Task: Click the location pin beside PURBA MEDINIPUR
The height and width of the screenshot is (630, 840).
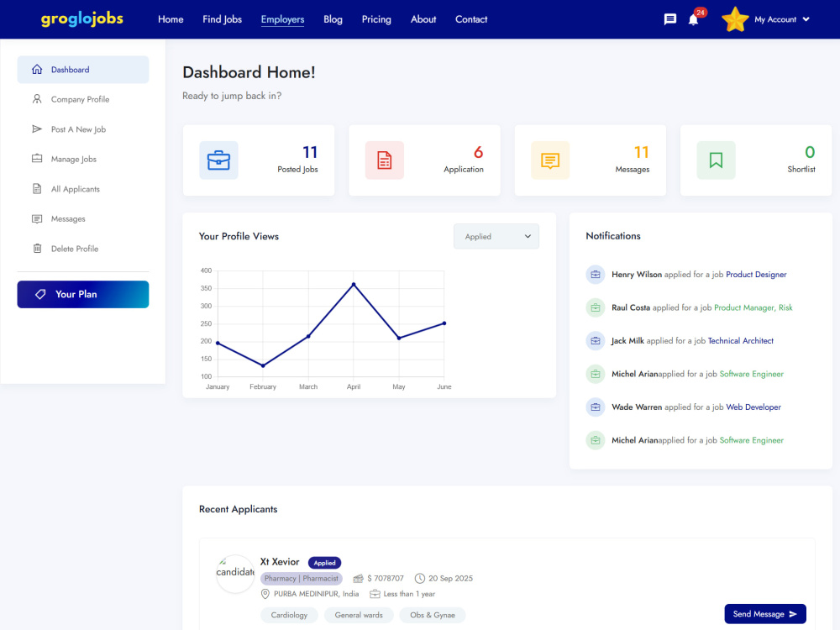Action: point(265,594)
